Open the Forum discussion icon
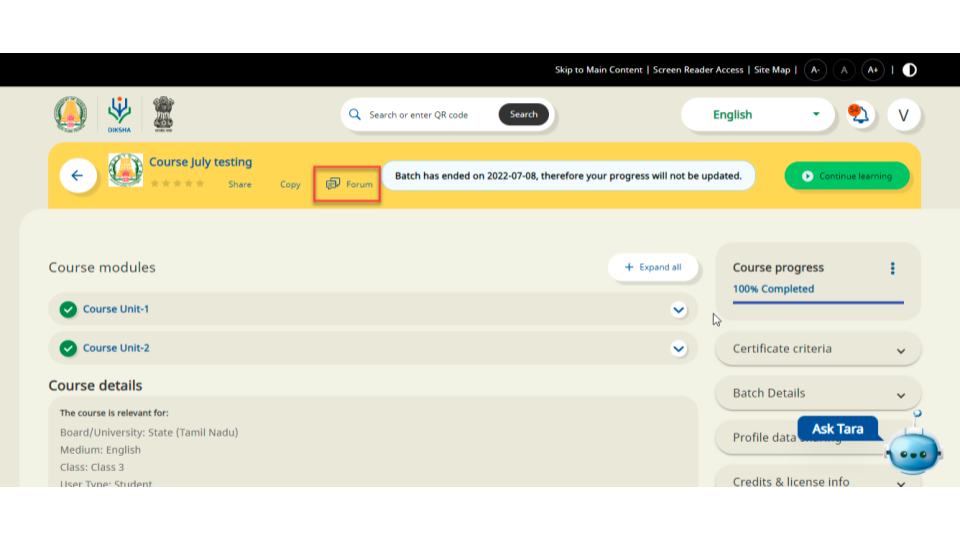The height and width of the screenshot is (540, 960). 334,184
